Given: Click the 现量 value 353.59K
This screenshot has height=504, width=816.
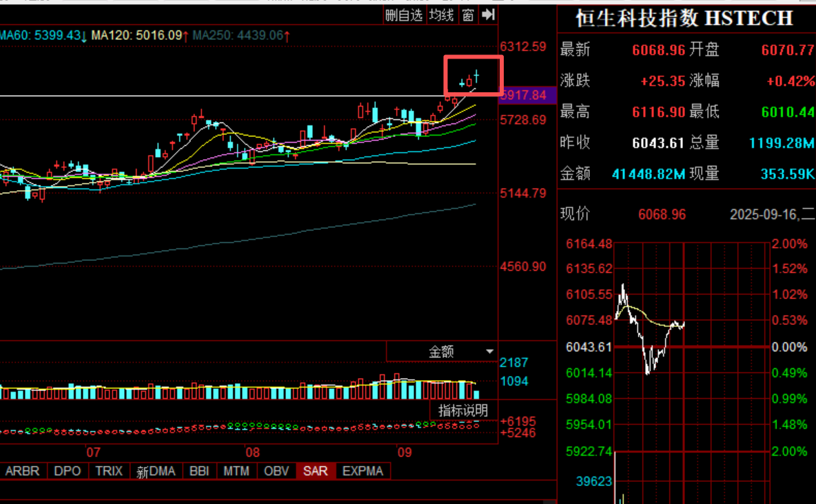Looking at the screenshot, I should tap(787, 174).
